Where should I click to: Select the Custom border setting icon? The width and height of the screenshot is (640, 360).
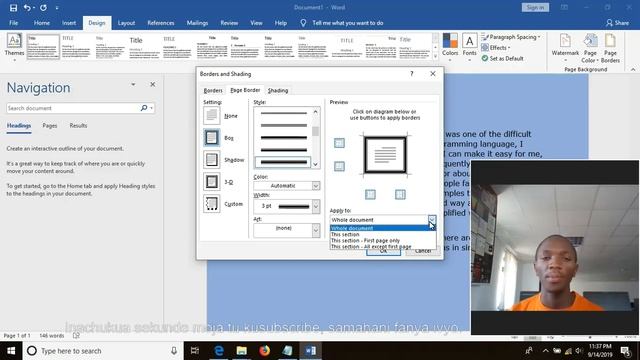211,204
